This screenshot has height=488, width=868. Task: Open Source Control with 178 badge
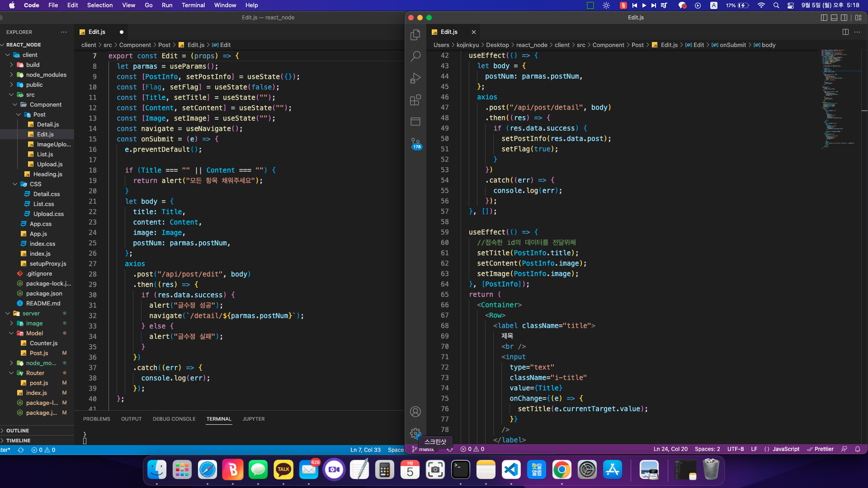415,144
